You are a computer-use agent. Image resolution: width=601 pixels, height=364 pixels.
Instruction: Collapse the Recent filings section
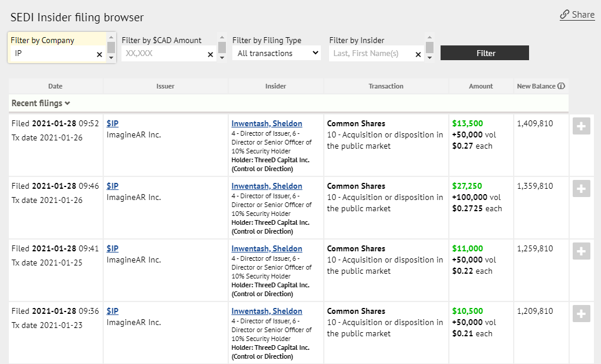pyautogui.click(x=41, y=103)
